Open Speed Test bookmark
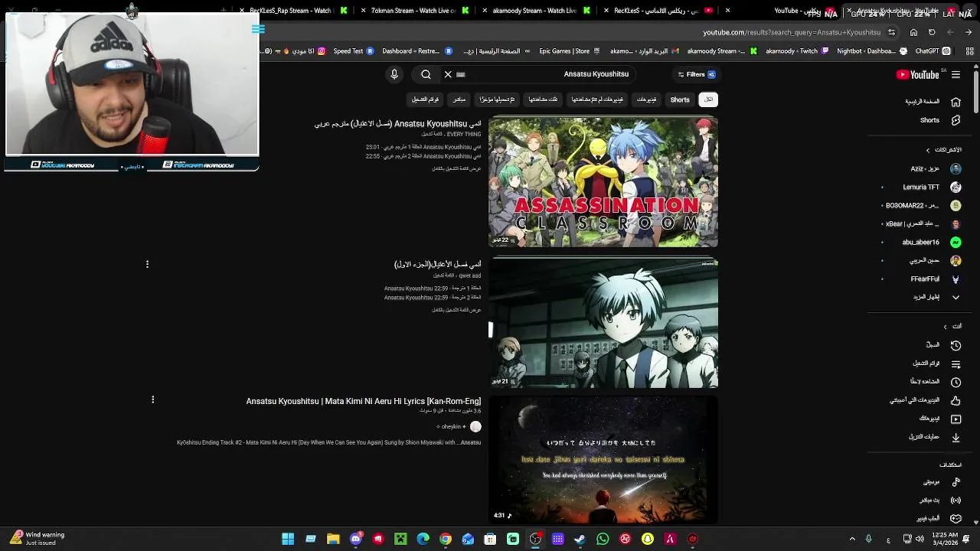 354,51
